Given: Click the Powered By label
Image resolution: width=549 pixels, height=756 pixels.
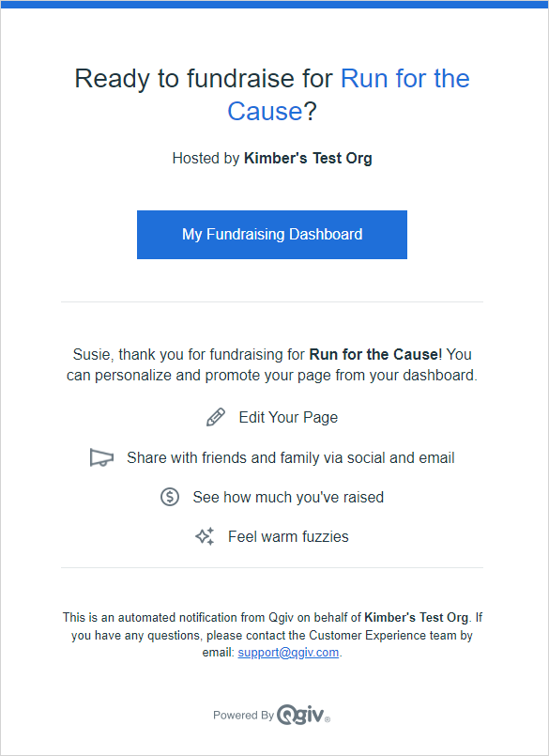Looking at the screenshot, I should coord(243,715).
